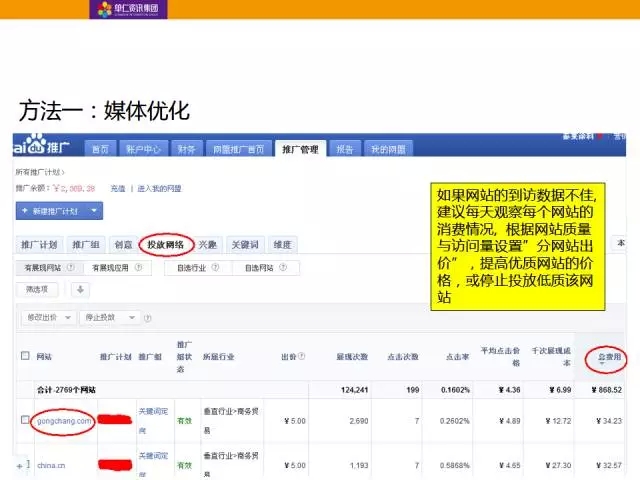Open help icon next to 有展现网站
The image size is (640, 480).
pos(71,267)
